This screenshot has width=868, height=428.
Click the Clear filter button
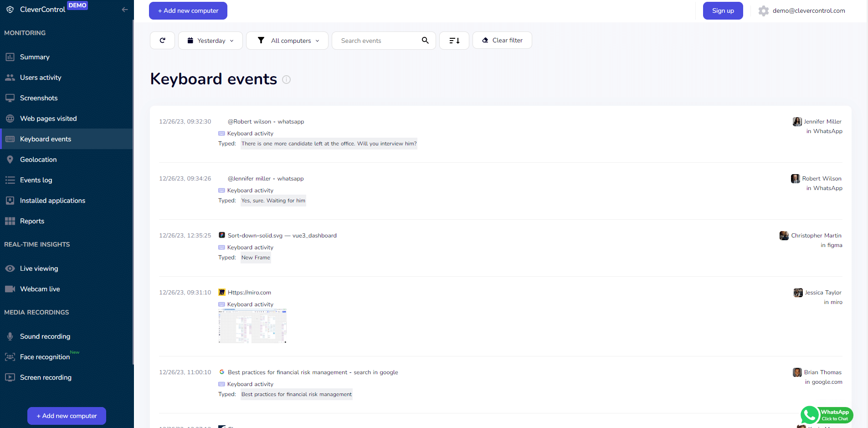point(502,41)
